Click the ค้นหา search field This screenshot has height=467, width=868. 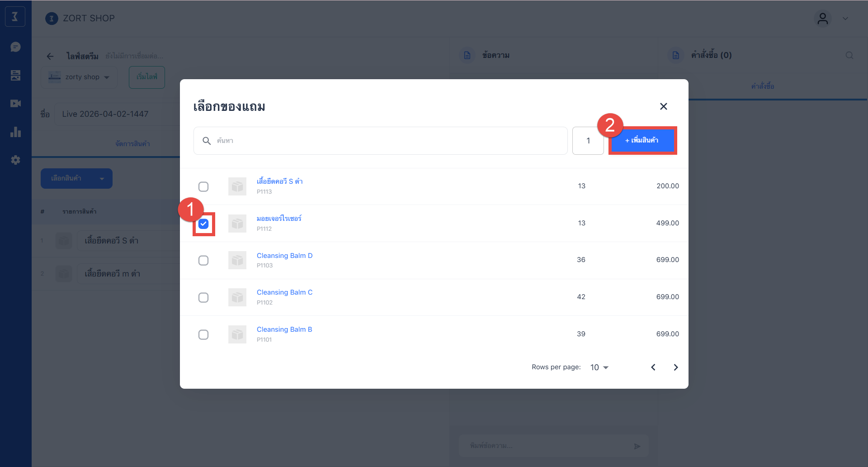380,141
